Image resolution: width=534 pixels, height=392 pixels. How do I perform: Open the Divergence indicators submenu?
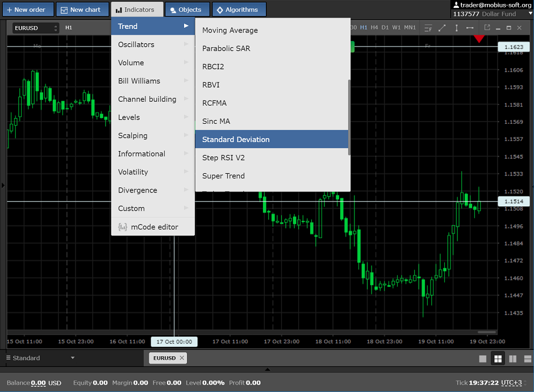(153, 190)
